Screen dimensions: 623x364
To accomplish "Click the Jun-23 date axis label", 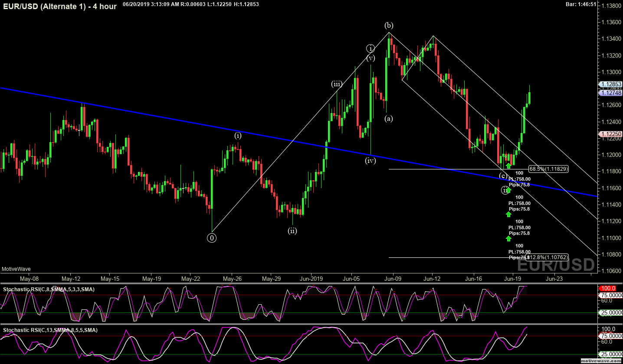I will point(554,279).
